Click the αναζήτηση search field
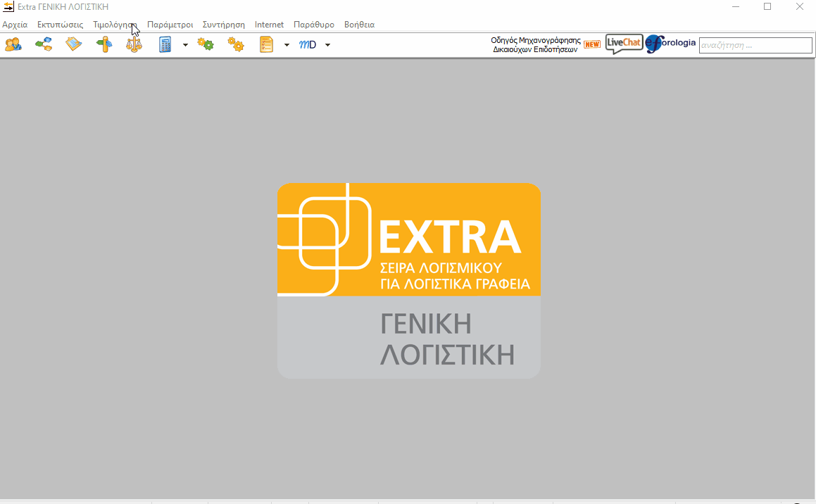Screen dimensions: 816x504 coord(755,46)
